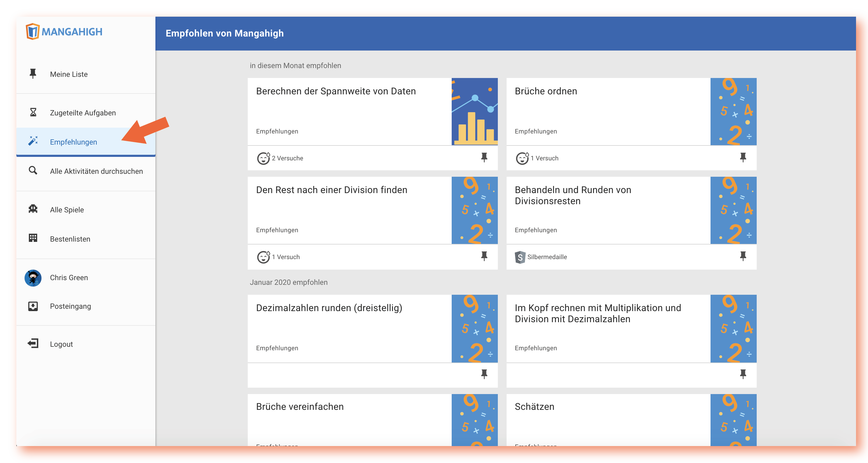Click numbers thumbnail on Dezimalzahlen runden card

coord(474,329)
